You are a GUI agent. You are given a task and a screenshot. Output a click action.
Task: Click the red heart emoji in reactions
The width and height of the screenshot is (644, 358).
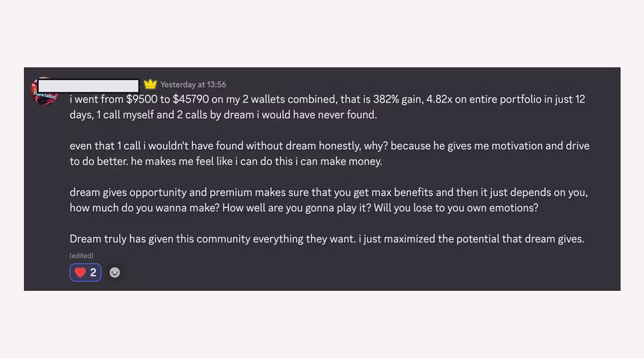[80, 273]
